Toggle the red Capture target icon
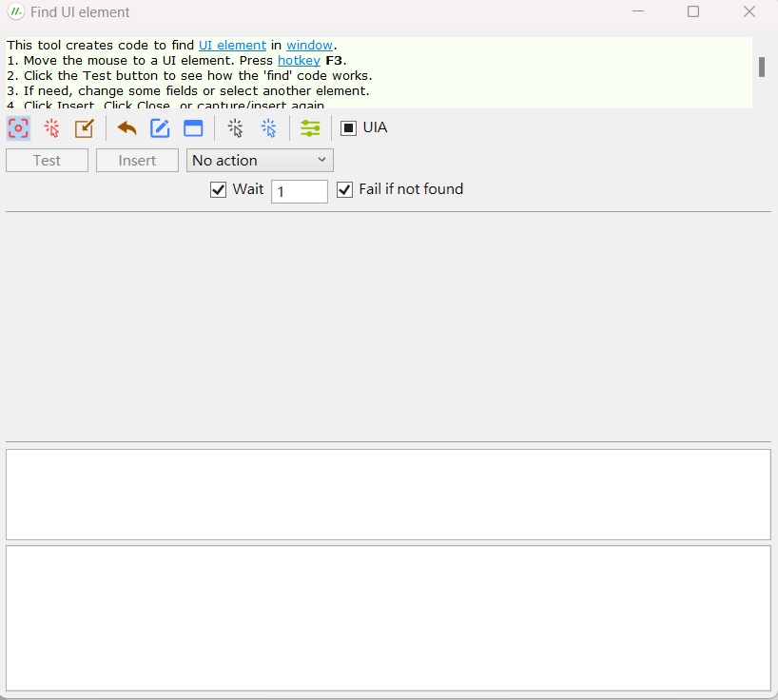 pyautogui.click(x=18, y=128)
